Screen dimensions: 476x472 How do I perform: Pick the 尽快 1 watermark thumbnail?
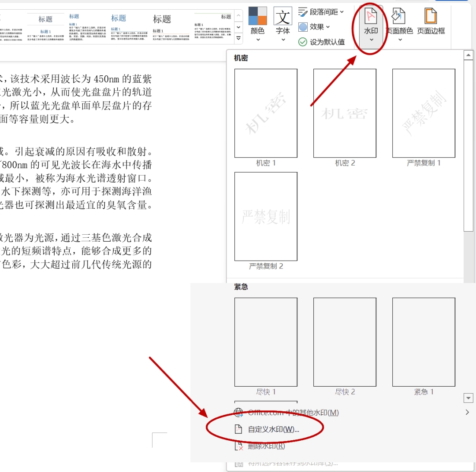click(266, 342)
